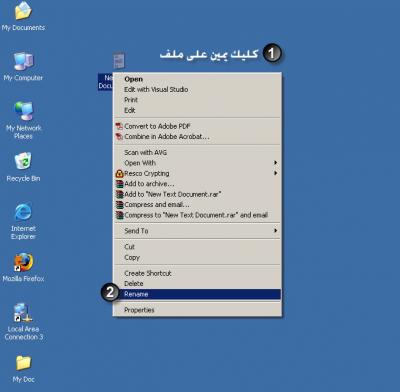The width and height of the screenshot is (400, 392).
Task: Click the Adobe icon beside Combine in Adobe Acrobat
Action: point(119,137)
